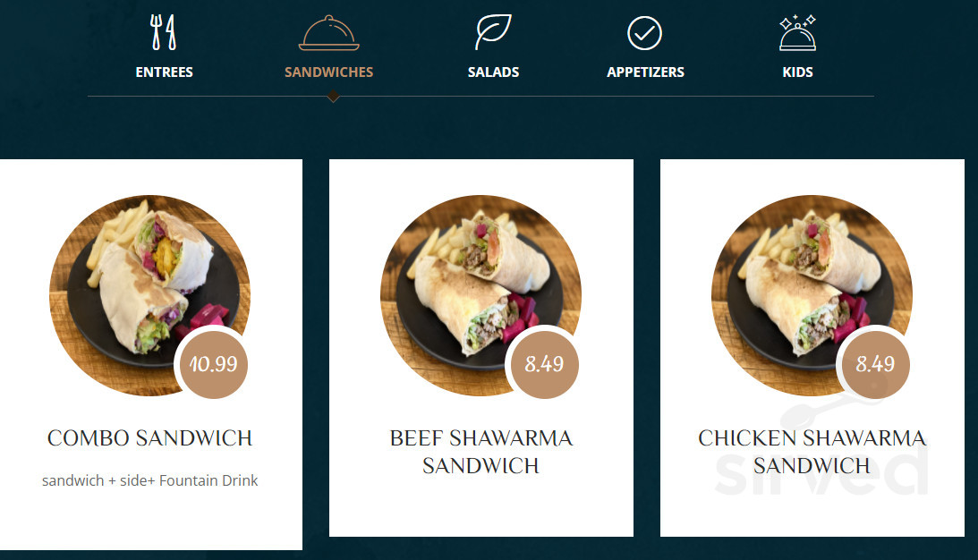Open the Appetizers tab label
This screenshot has width=978, height=560.
click(645, 72)
